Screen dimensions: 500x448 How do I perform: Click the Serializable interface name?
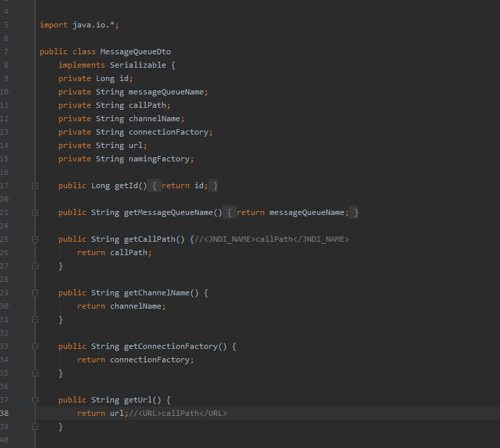click(x=138, y=65)
